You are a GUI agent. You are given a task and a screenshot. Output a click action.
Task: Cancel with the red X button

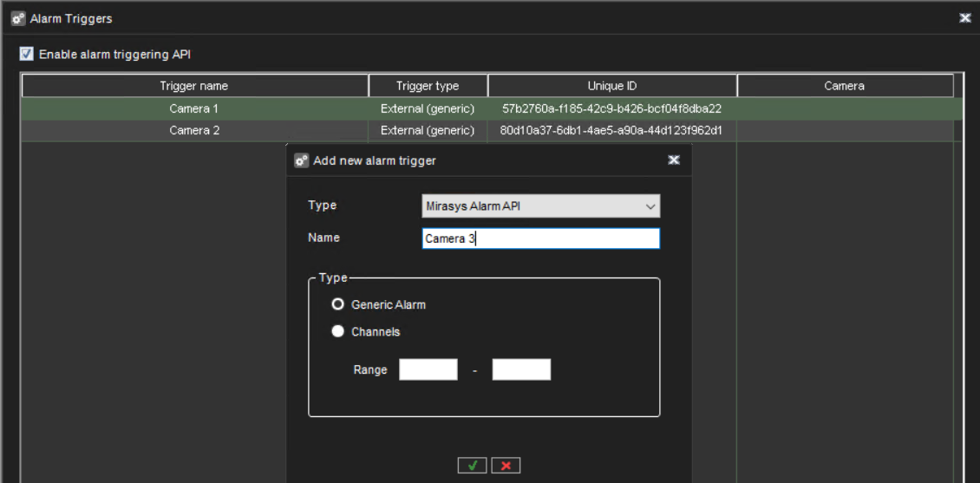point(506,466)
